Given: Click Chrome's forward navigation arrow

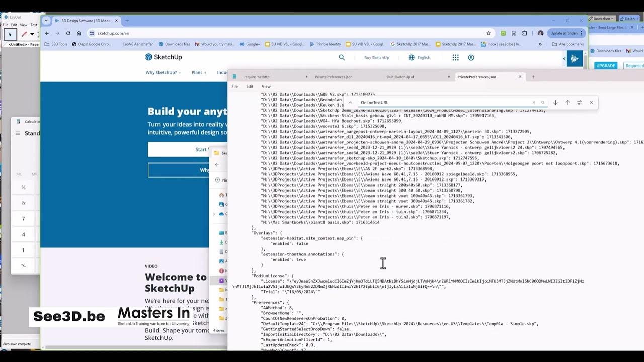Looking at the screenshot, I should click(57, 33).
